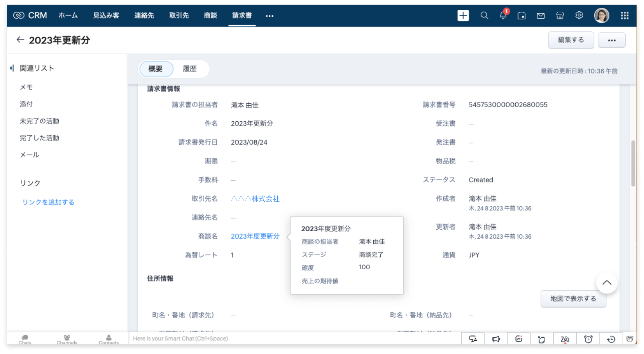This screenshot has width=644, height=354.
Task: Open the notifications bell icon
Action: pos(503,16)
